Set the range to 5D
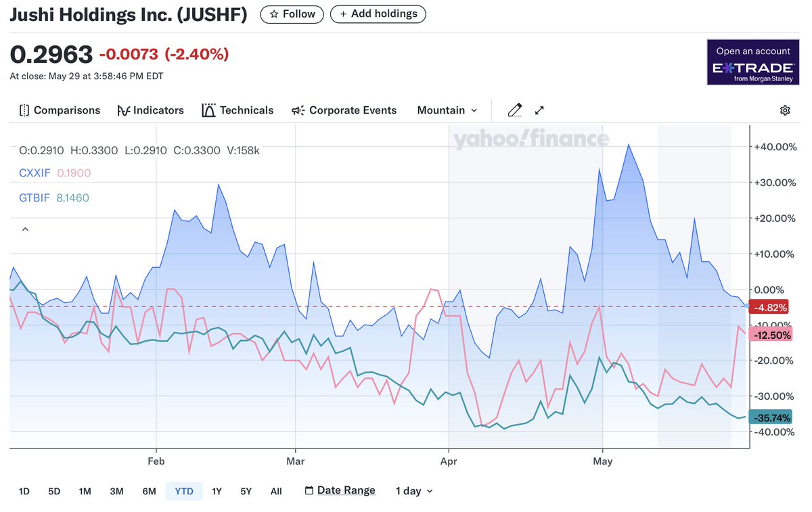 54,491
